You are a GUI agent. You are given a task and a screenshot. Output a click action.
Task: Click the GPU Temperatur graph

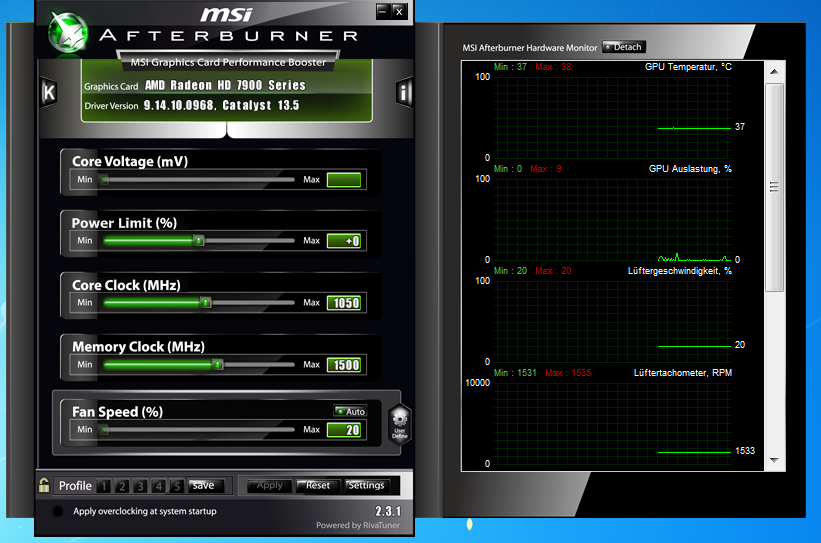(613, 118)
